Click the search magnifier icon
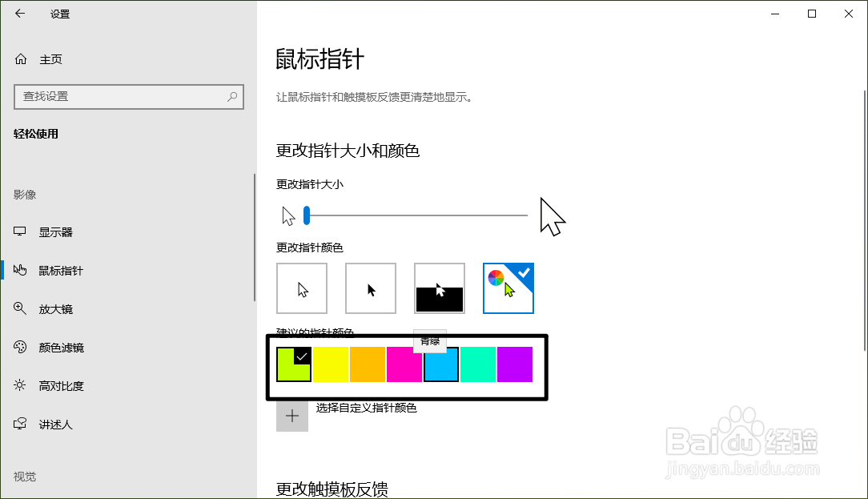 (232, 96)
